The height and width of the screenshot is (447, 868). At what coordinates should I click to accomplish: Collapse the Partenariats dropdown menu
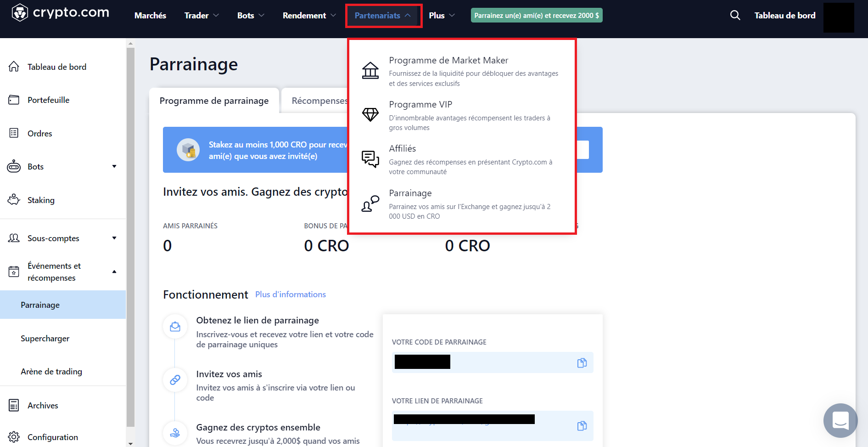[382, 16]
